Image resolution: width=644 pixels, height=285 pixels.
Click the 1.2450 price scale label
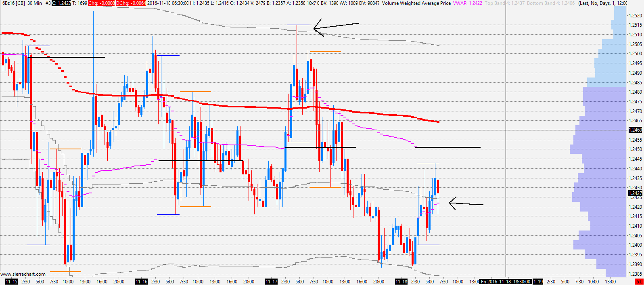coord(636,149)
